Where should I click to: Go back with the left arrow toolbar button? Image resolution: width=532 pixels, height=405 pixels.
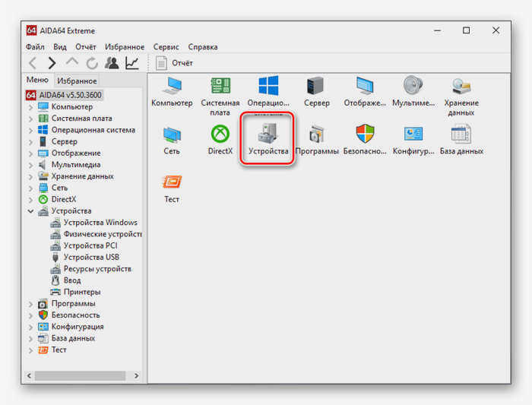[33, 63]
